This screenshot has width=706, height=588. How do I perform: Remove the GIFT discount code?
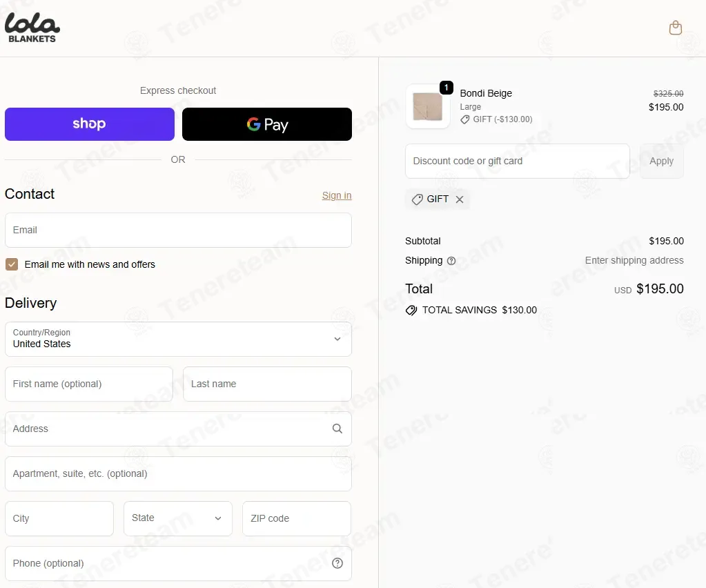459,199
